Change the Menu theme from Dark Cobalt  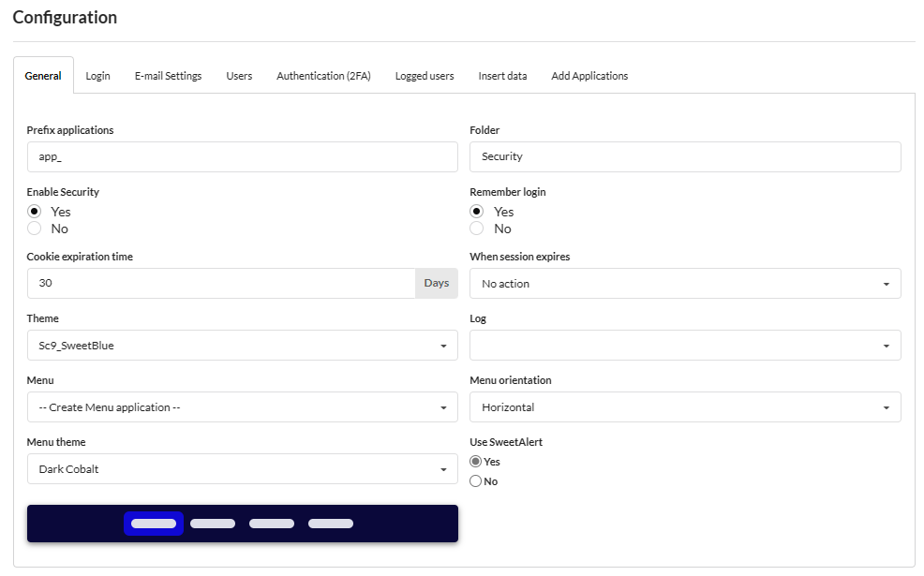(x=242, y=468)
